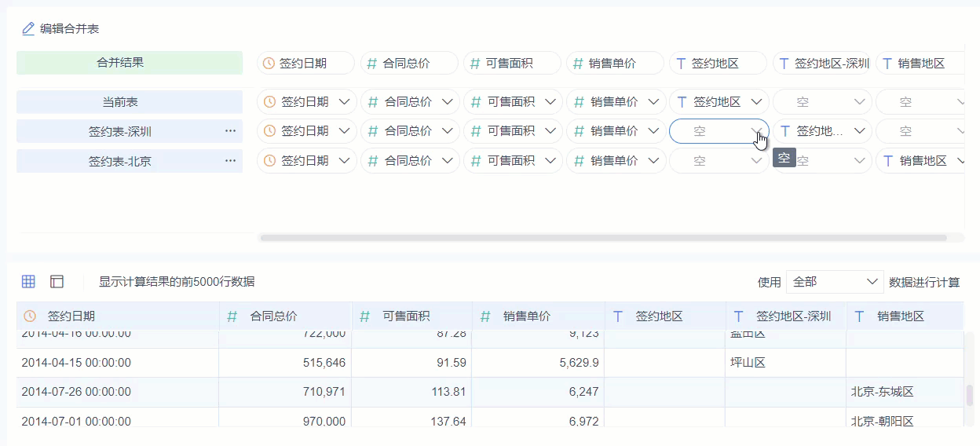
Task: Click the horizontal scrollbar under the merge fields
Action: pyautogui.click(x=602, y=237)
